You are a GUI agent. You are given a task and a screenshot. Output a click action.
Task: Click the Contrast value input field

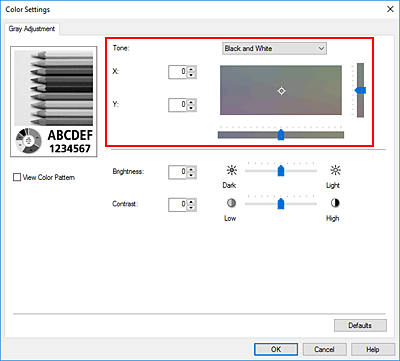177,205
